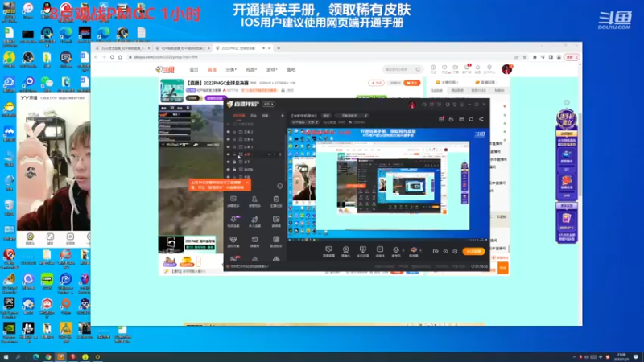644x362 pixels.
Task: Open Chrome from the taskbar
Action: (48, 357)
